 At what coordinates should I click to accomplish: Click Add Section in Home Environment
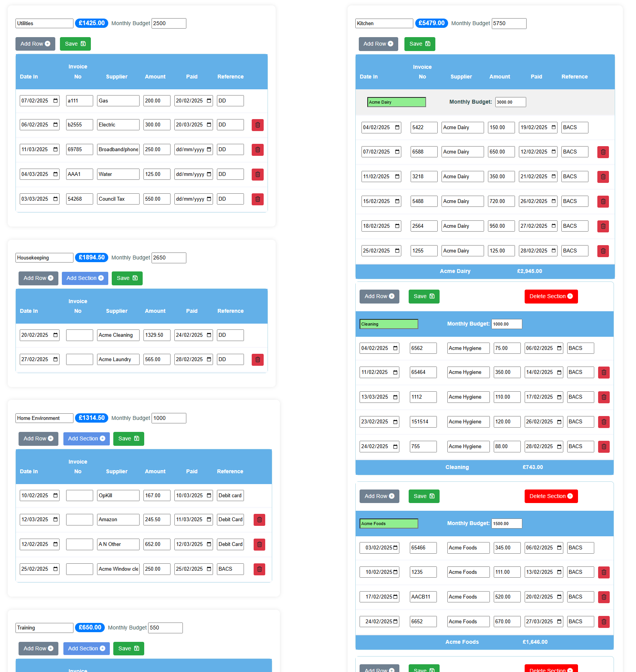[x=86, y=438]
